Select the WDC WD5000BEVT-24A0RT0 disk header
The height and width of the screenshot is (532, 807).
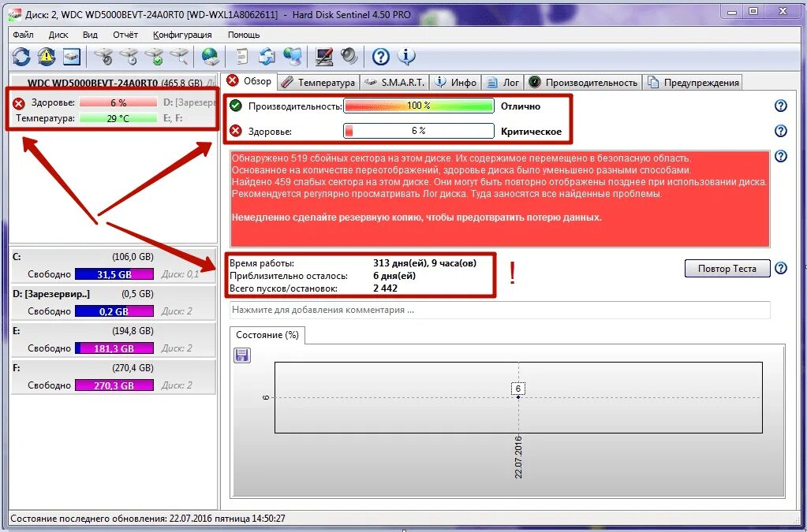[114, 82]
